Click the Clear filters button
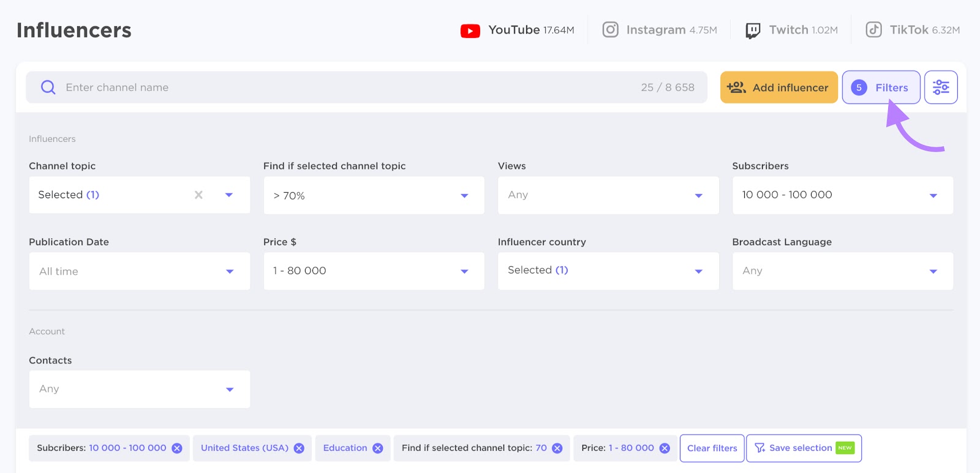 click(712, 449)
